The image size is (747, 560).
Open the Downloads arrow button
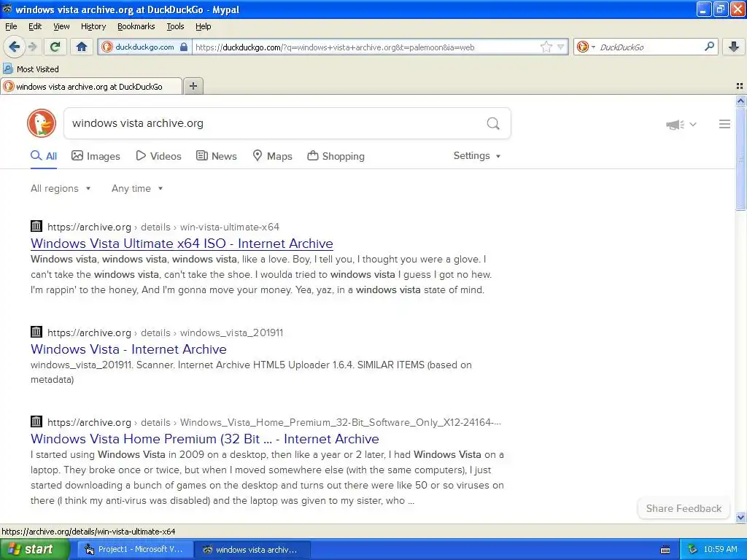coord(734,47)
